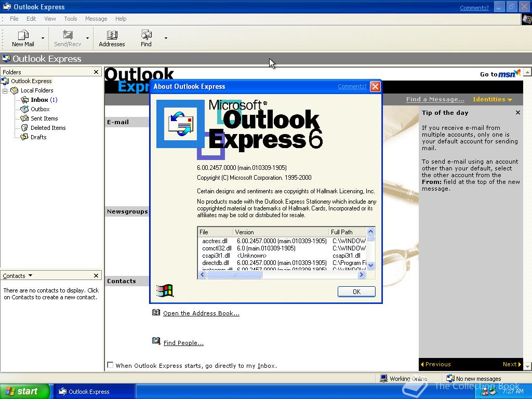The image size is (532, 399).
Task: Click Outlook Express taskbar button
Action: point(95,392)
